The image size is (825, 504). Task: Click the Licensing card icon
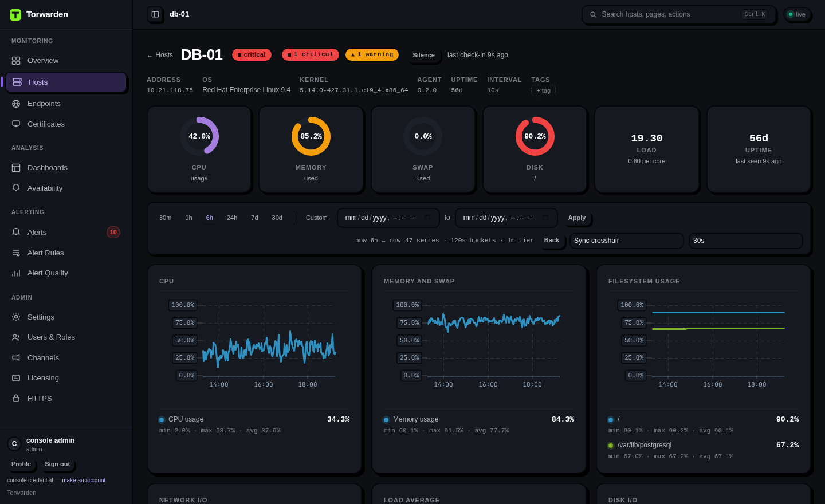(16, 378)
